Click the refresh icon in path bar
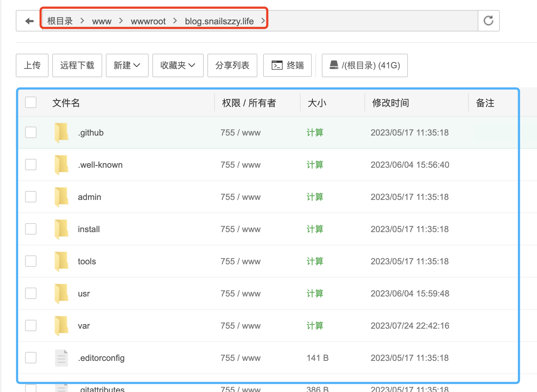537x392 pixels. [488, 21]
